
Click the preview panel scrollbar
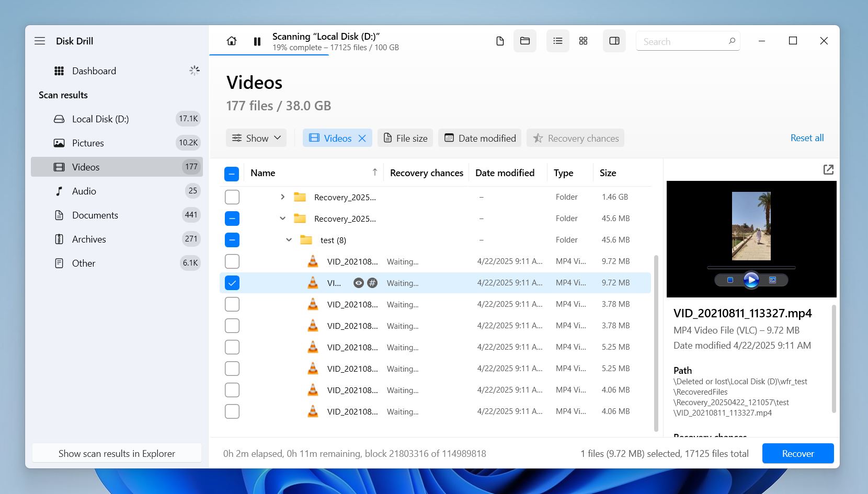(x=834, y=359)
